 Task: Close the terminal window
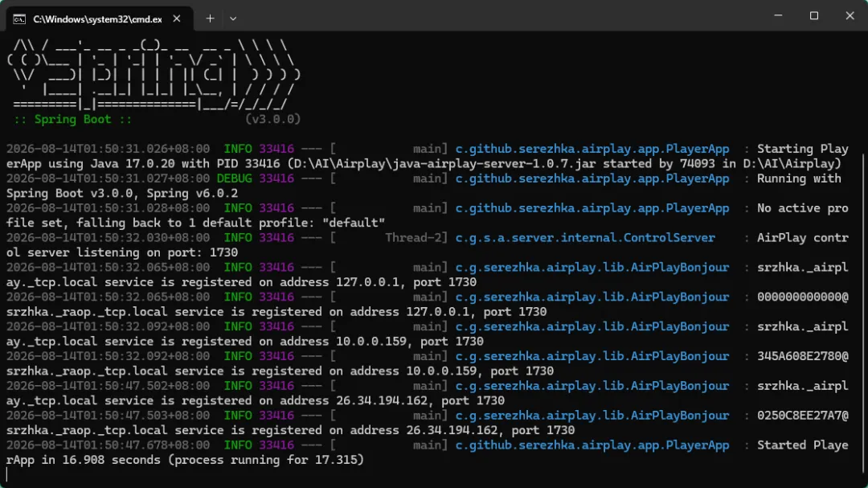click(850, 15)
